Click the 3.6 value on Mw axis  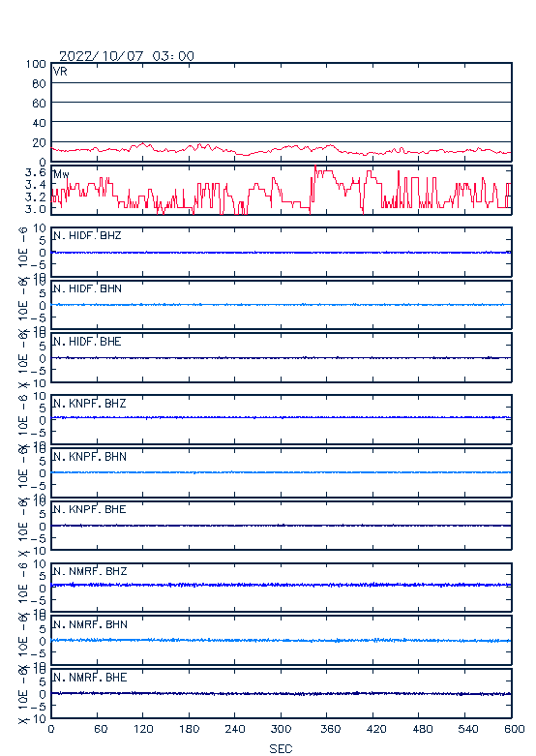tap(36, 172)
